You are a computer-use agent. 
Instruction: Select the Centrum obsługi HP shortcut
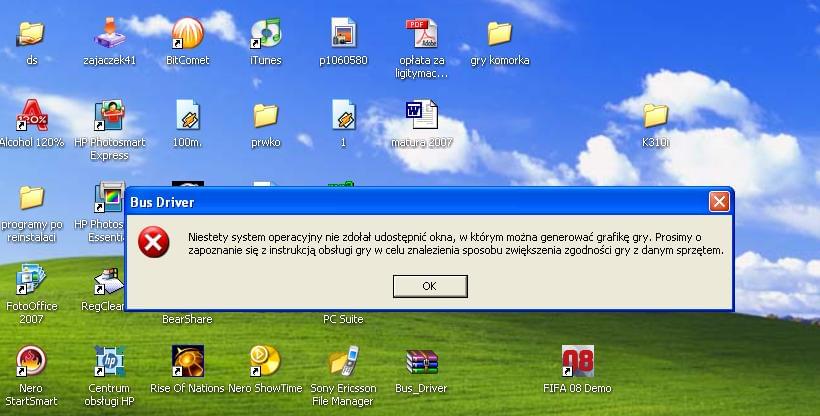point(109,361)
